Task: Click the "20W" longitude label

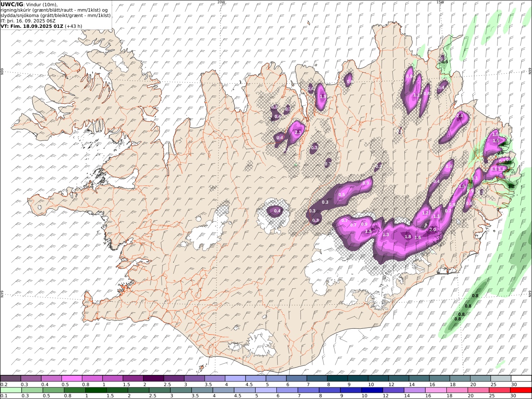Action: (x=221, y=2)
